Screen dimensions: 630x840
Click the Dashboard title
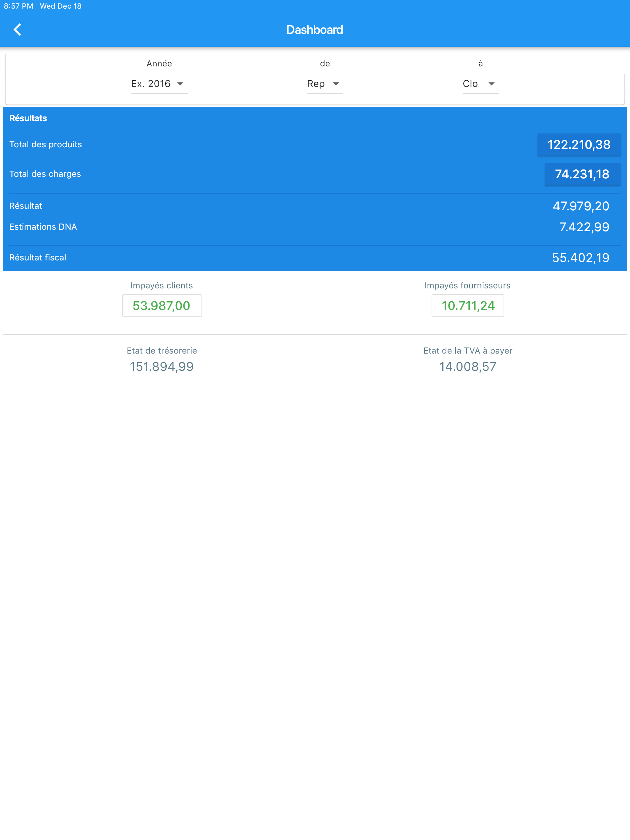click(x=315, y=30)
